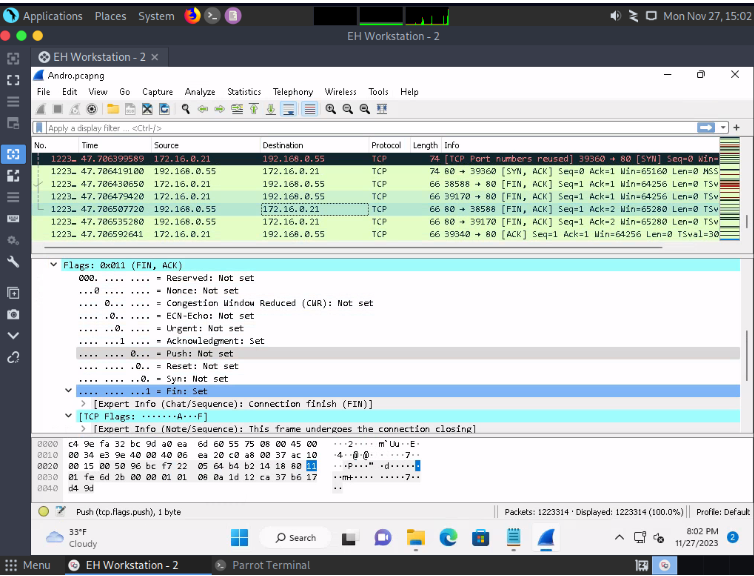Click the Open capture file folder icon

[x=112, y=109]
